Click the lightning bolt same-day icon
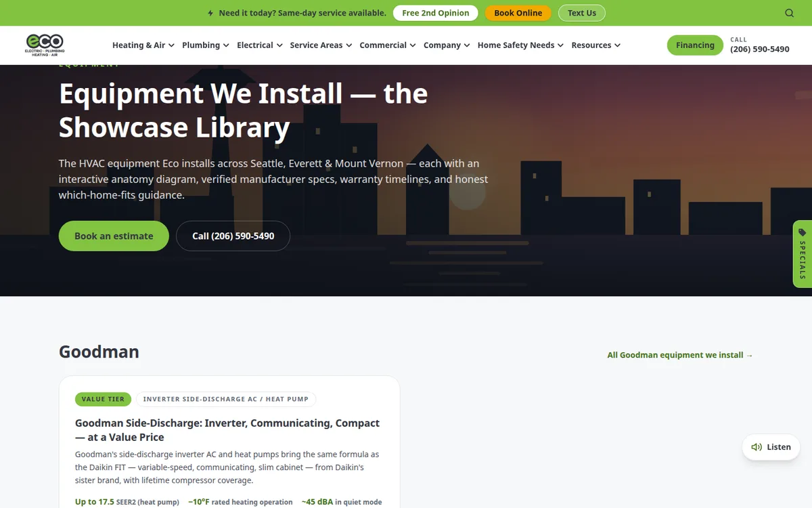The image size is (812, 508). click(x=210, y=13)
